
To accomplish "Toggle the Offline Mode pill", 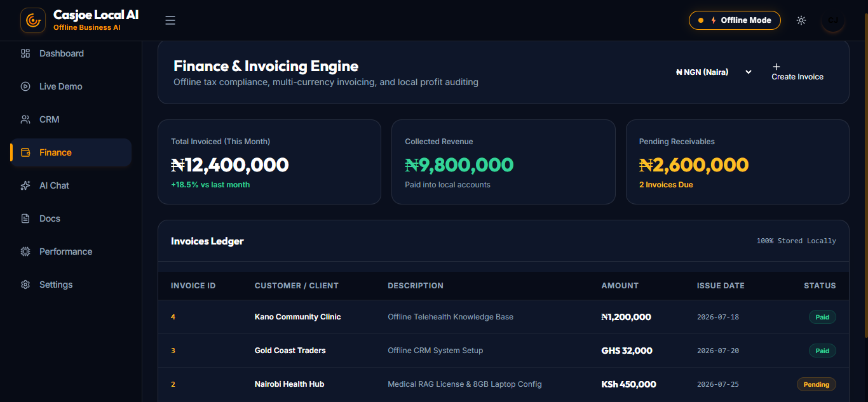I will 735,20.
